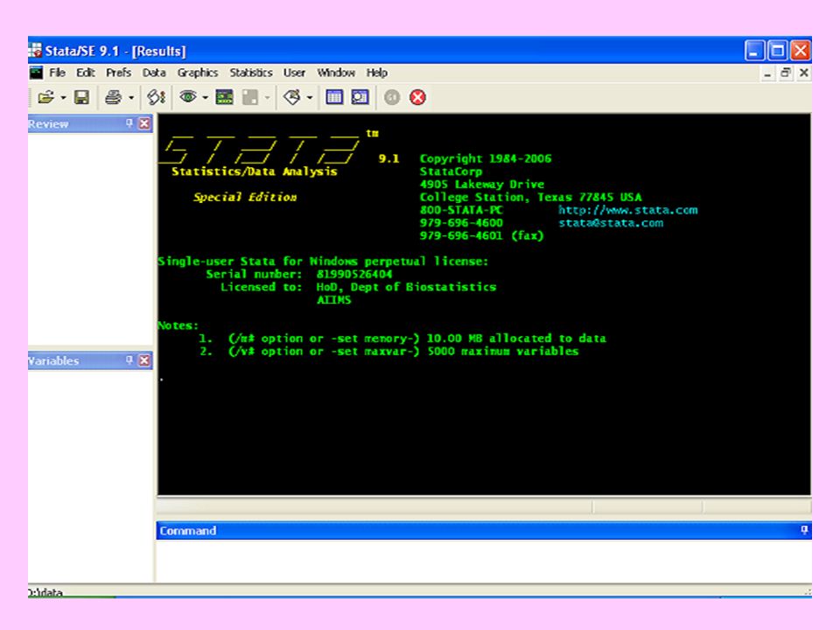Click the 'Special Edition' text
Image resolution: width=840 pixels, height=630 pixels.
(245, 197)
